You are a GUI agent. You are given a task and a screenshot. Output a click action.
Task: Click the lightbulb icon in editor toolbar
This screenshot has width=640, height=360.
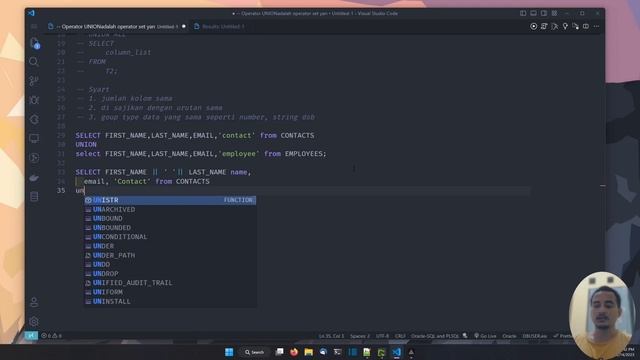(x=565, y=27)
